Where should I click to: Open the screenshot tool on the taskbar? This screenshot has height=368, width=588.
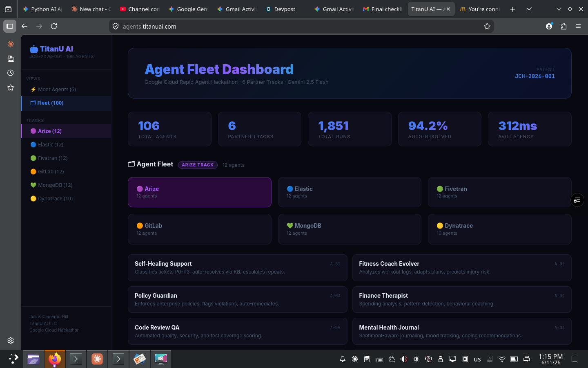pos(161,359)
